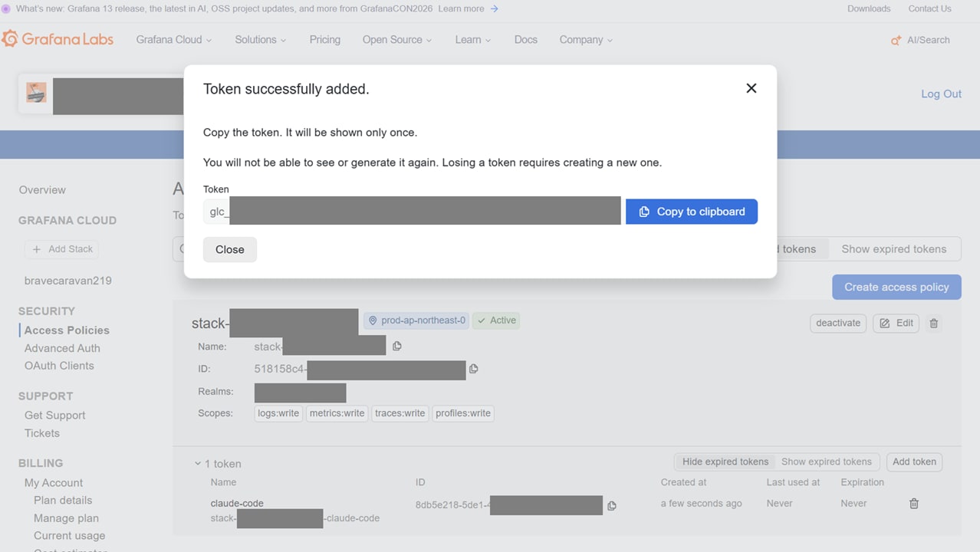Screen dimensions: 980x552
Task: Click the banner's arrow icon
Action: [x=495, y=9]
